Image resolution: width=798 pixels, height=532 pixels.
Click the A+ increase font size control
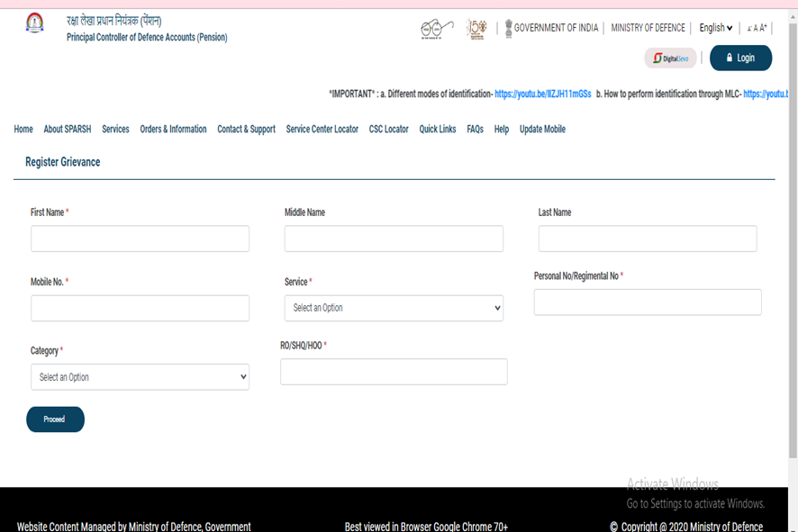tap(764, 28)
